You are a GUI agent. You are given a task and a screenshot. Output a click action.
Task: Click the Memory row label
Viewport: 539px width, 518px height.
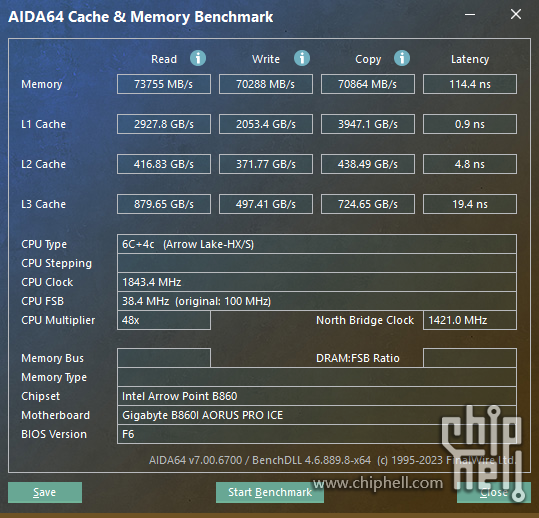coord(42,84)
